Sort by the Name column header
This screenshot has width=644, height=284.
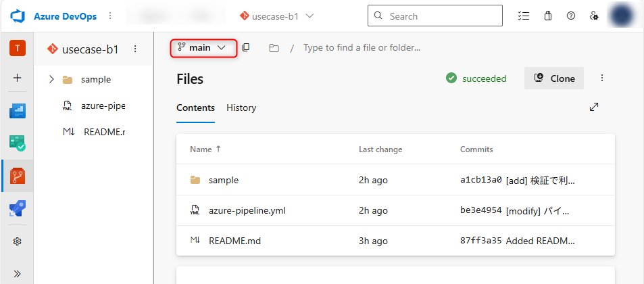coord(205,149)
